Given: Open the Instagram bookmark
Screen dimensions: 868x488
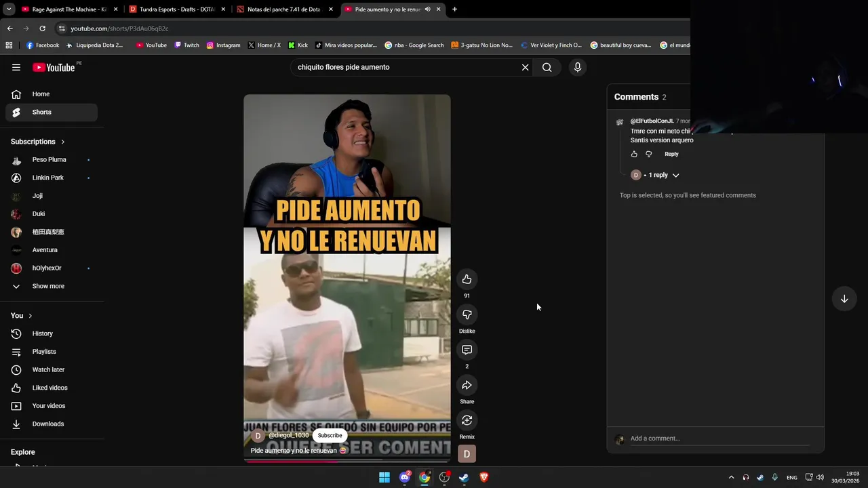Looking at the screenshot, I should (x=224, y=45).
